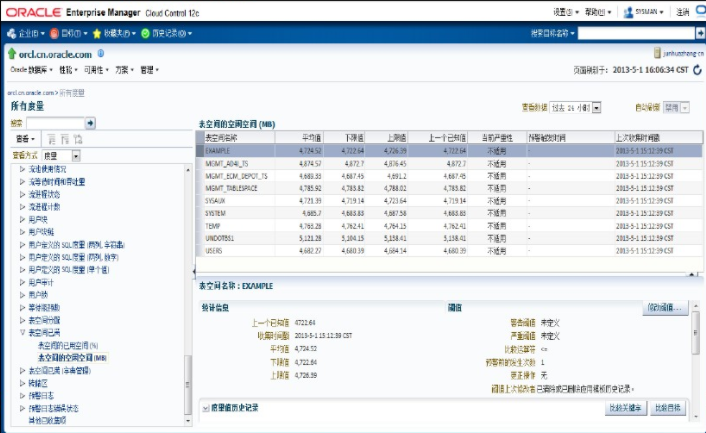Click the yellow star Favorites icon
The height and width of the screenshot is (433, 706).
(x=96, y=34)
